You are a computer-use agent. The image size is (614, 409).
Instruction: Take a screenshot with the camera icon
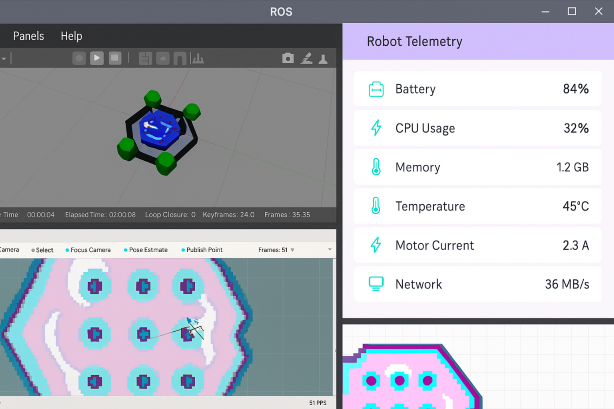point(288,59)
